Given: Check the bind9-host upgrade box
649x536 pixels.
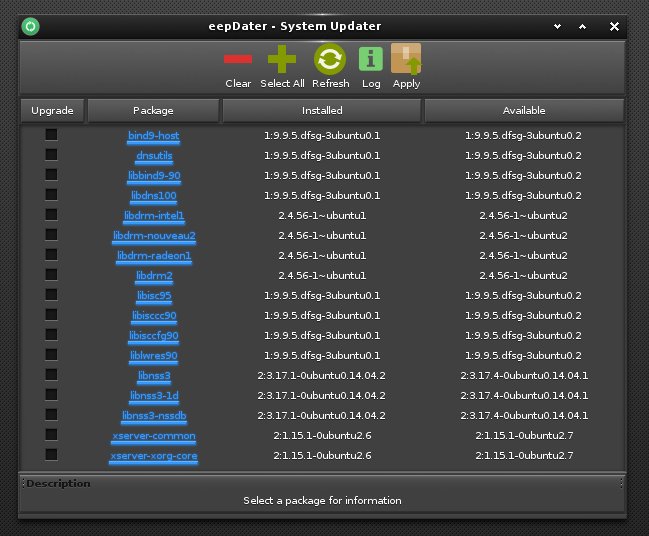Looking at the screenshot, I should [51, 135].
